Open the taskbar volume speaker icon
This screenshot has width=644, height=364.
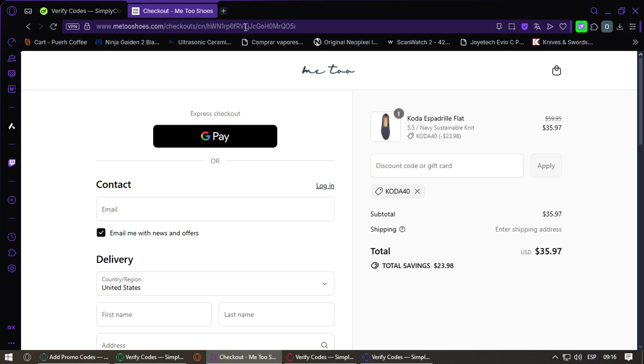pos(578,357)
